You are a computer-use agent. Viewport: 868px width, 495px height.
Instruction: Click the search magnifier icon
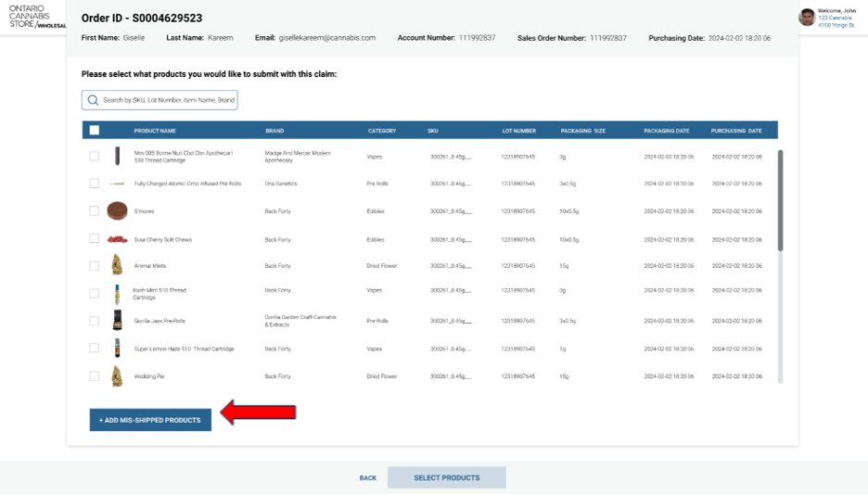pos(93,100)
